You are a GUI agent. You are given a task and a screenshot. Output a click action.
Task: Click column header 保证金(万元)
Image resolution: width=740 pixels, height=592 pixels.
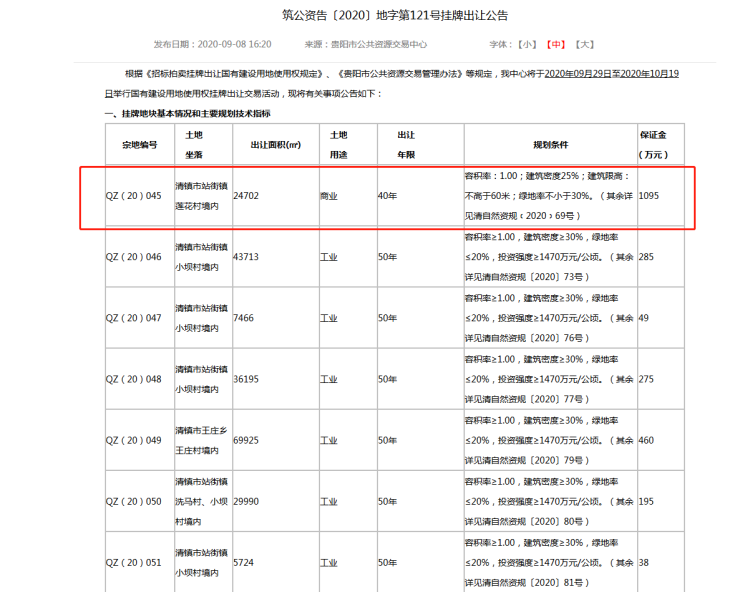pos(654,145)
